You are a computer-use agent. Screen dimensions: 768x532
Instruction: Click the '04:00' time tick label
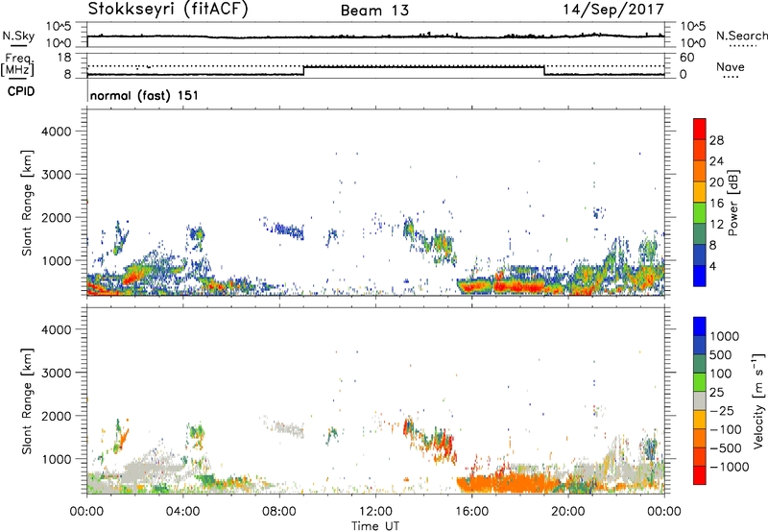183,512
